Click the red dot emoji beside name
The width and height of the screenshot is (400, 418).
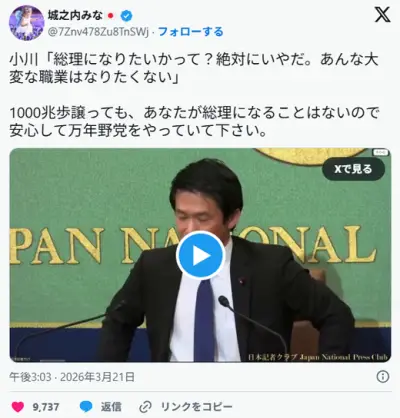pos(111,16)
